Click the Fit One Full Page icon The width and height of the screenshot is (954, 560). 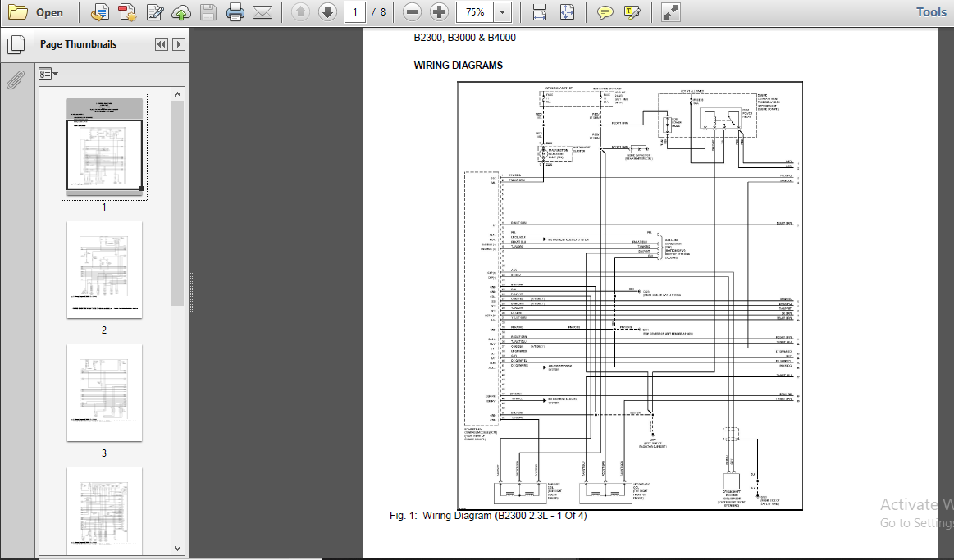point(567,12)
